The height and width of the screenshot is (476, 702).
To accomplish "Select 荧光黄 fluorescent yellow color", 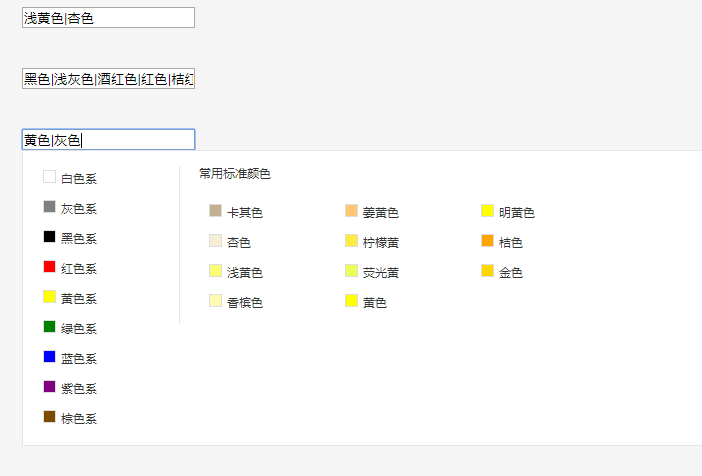I will click(x=372, y=272).
